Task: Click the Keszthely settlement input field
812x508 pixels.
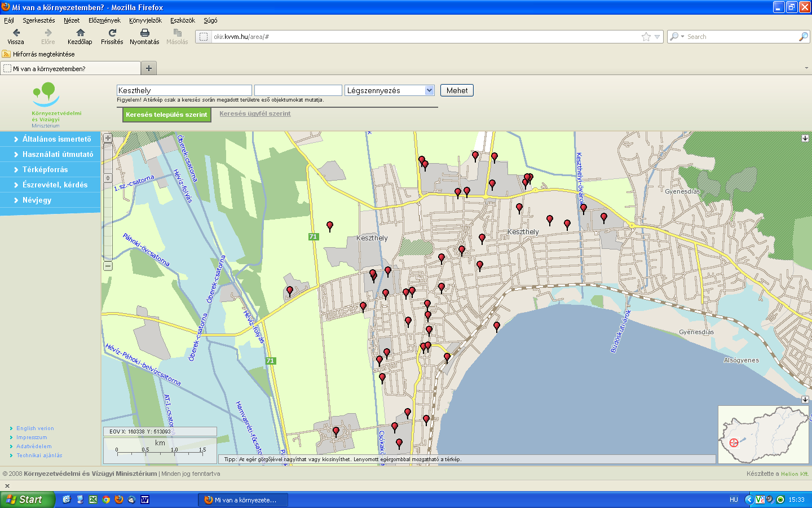Action: (184, 90)
